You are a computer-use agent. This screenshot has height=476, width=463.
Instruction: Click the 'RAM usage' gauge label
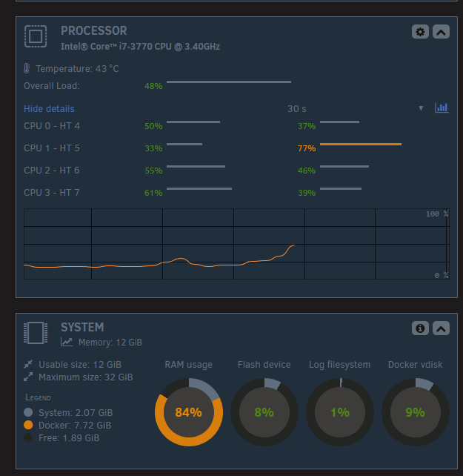[188, 365]
